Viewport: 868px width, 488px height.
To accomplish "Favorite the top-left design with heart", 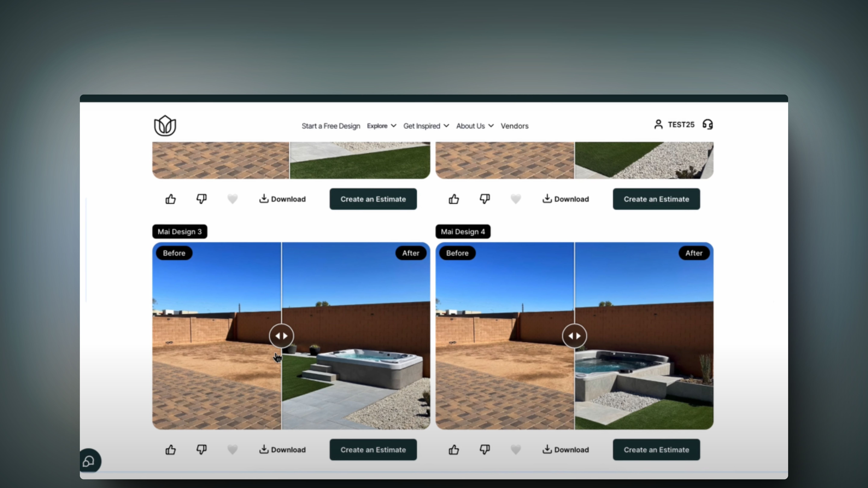I will click(233, 199).
